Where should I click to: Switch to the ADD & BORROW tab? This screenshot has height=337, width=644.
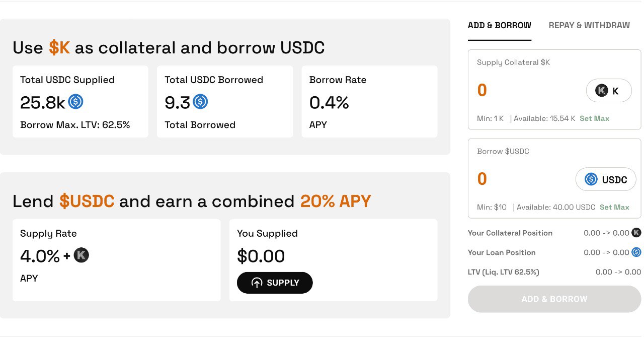click(x=499, y=25)
